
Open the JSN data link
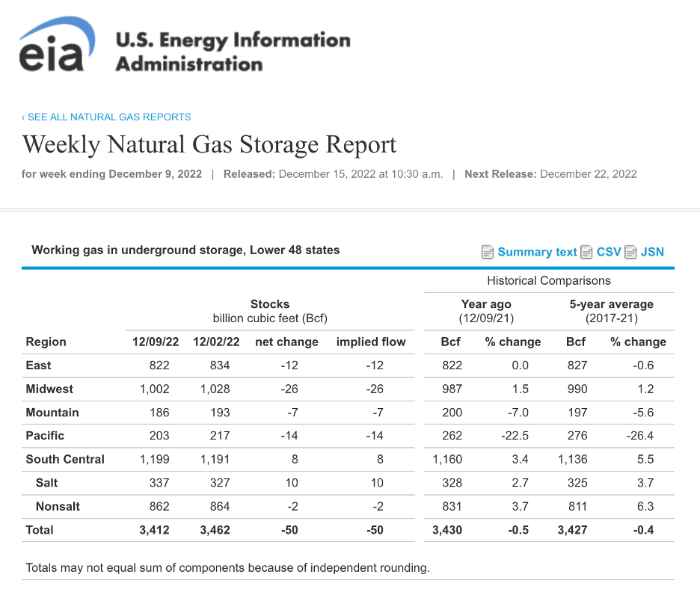point(652,252)
